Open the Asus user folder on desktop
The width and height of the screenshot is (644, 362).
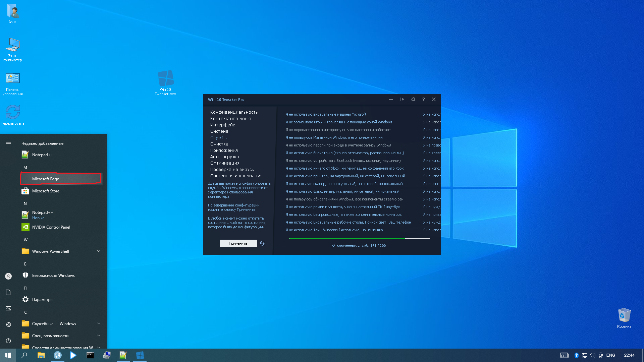(x=12, y=14)
